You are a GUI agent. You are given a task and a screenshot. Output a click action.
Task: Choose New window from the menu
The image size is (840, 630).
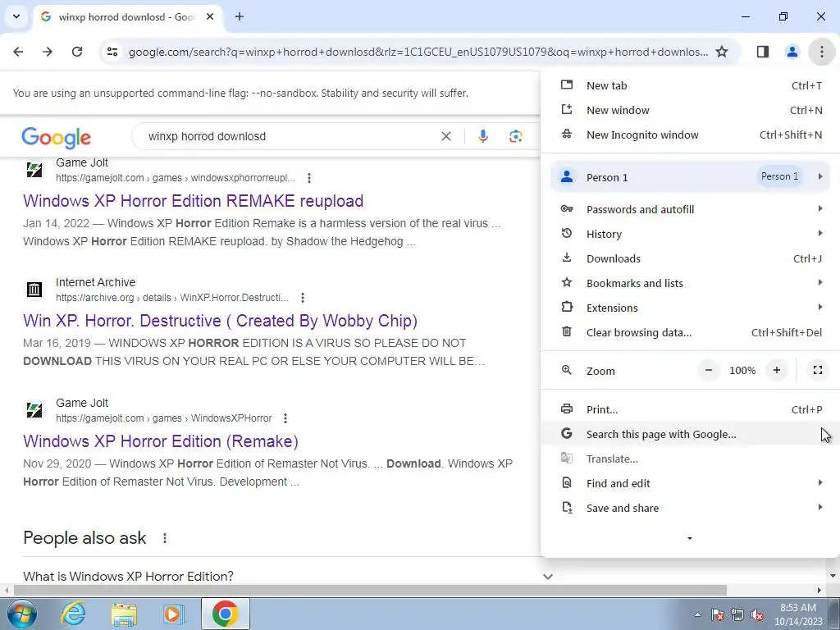[x=690, y=111]
